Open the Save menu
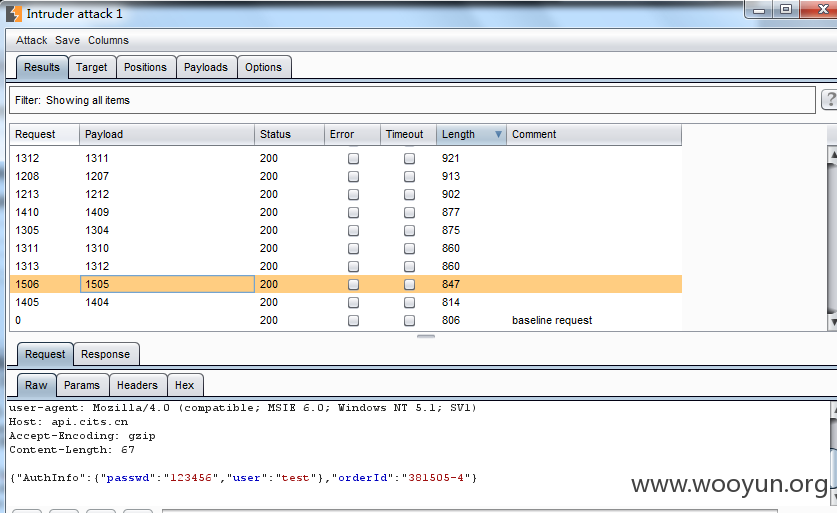The image size is (837, 513). 67,40
